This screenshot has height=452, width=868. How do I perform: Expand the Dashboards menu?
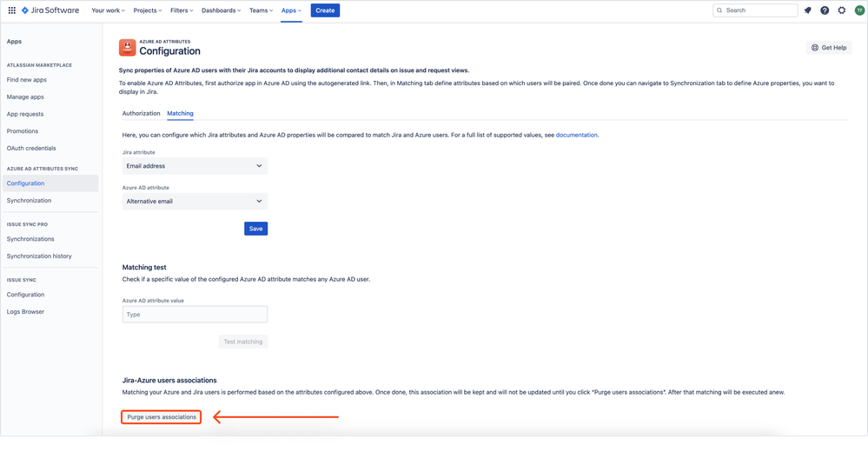coord(221,10)
